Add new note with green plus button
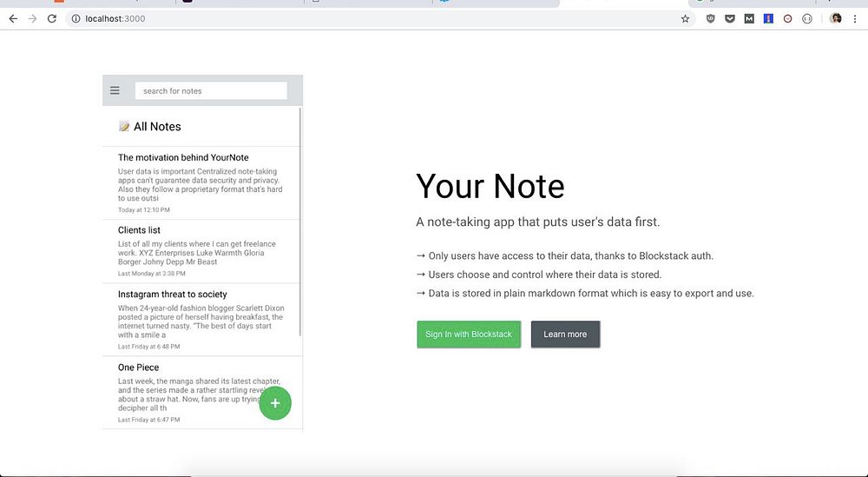Image resolution: width=868 pixels, height=477 pixels. tap(275, 403)
